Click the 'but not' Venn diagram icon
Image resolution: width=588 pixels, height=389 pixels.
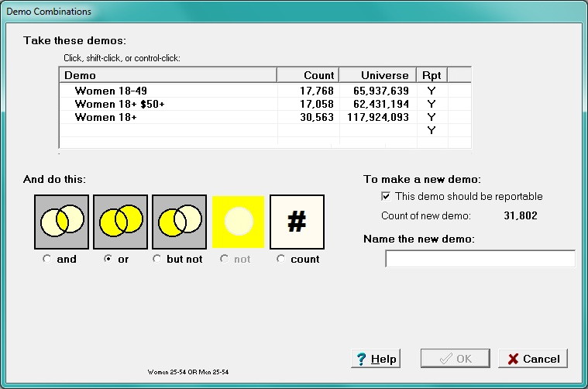(x=179, y=222)
